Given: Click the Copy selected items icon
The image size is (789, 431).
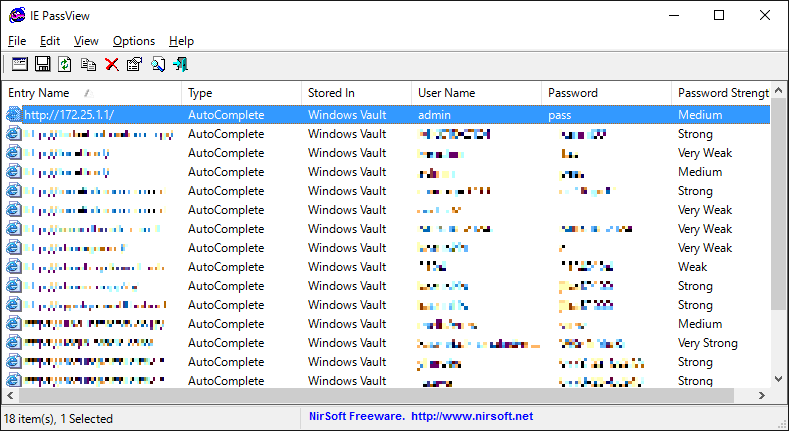Looking at the screenshot, I should pos(89,65).
